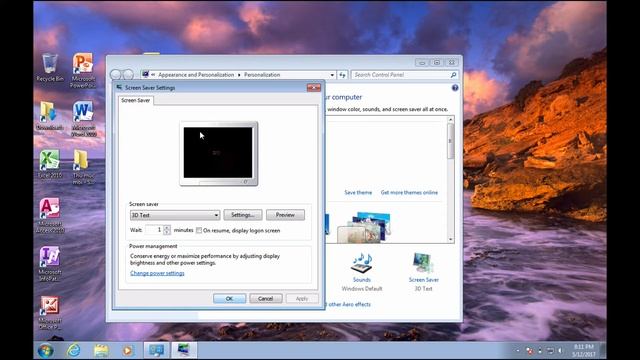Open Windows Media Player taskbar icon
This screenshot has height=360, width=640.
[127, 350]
